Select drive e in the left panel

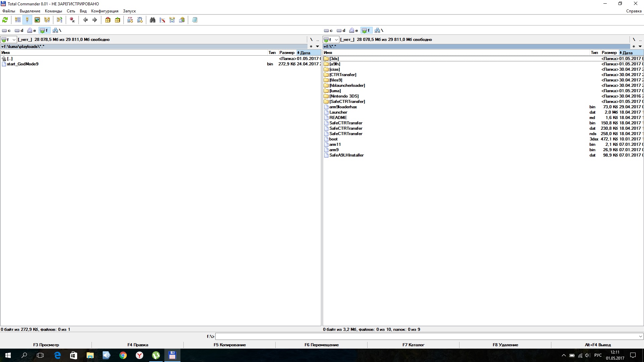(32, 31)
